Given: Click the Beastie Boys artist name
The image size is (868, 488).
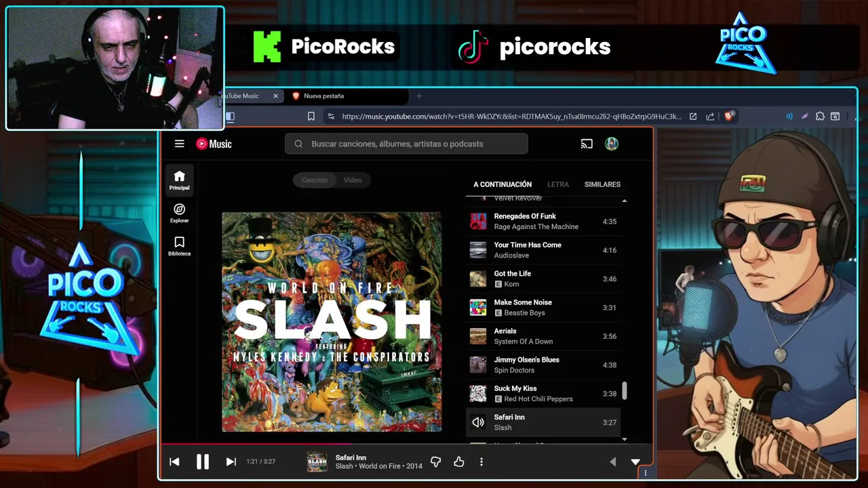Looking at the screenshot, I should tap(524, 312).
